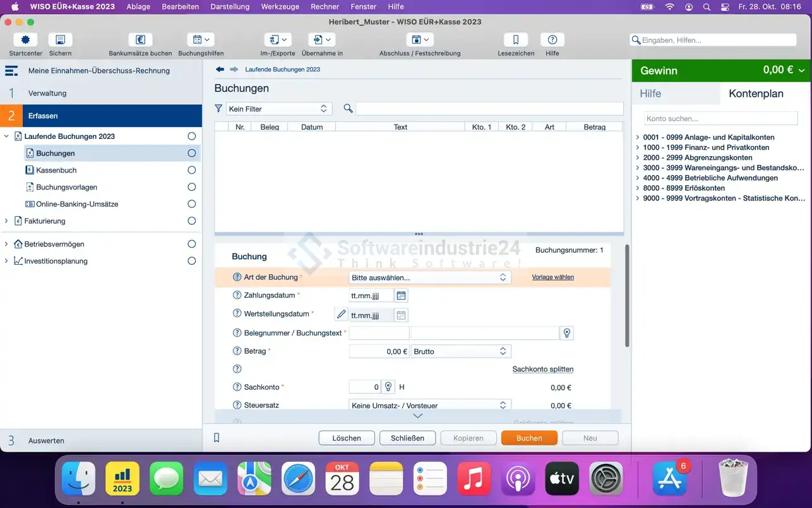Viewport: 812px width, 508px height.
Task: Click the lightbulb icon next to Buchungstext
Action: click(566, 333)
